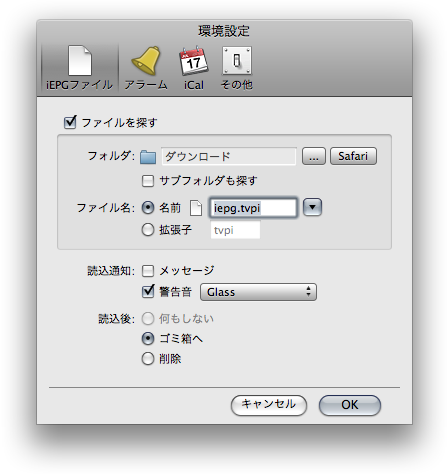Switch to the アラーム bell tab

pos(146,68)
